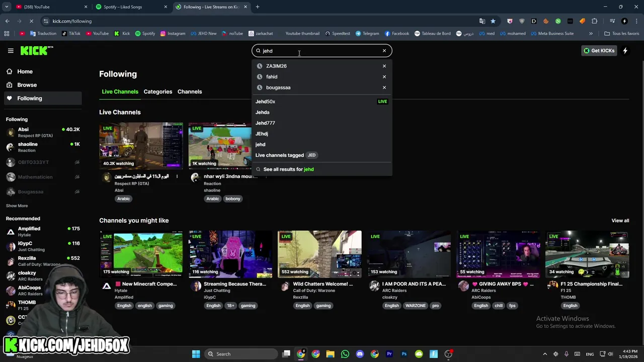Image resolution: width=644 pixels, height=362 pixels.
Task: Open the Kick hamburger menu
Action: [x=11, y=50]
